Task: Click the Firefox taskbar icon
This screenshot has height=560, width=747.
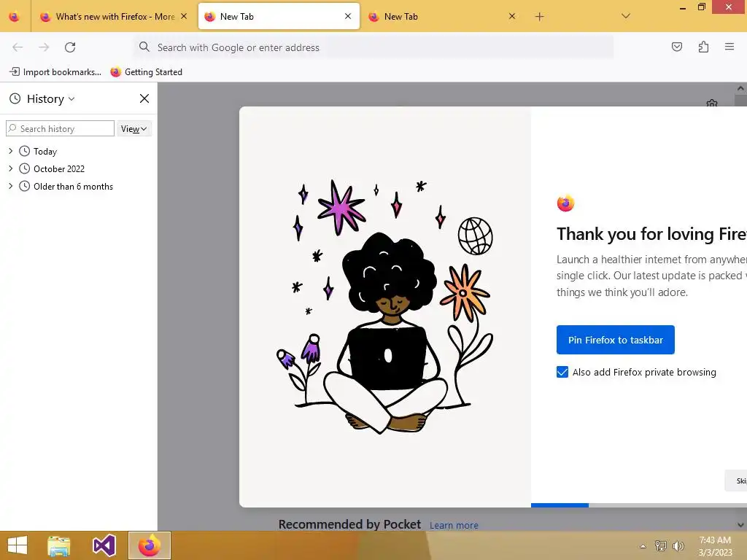Action: [149, 545]
